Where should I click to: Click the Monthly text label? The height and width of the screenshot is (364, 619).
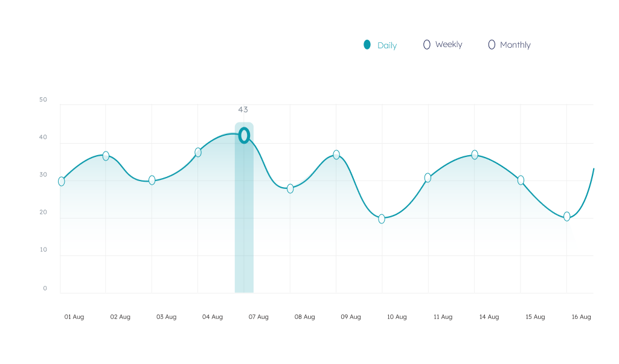(x=515, y=45)
